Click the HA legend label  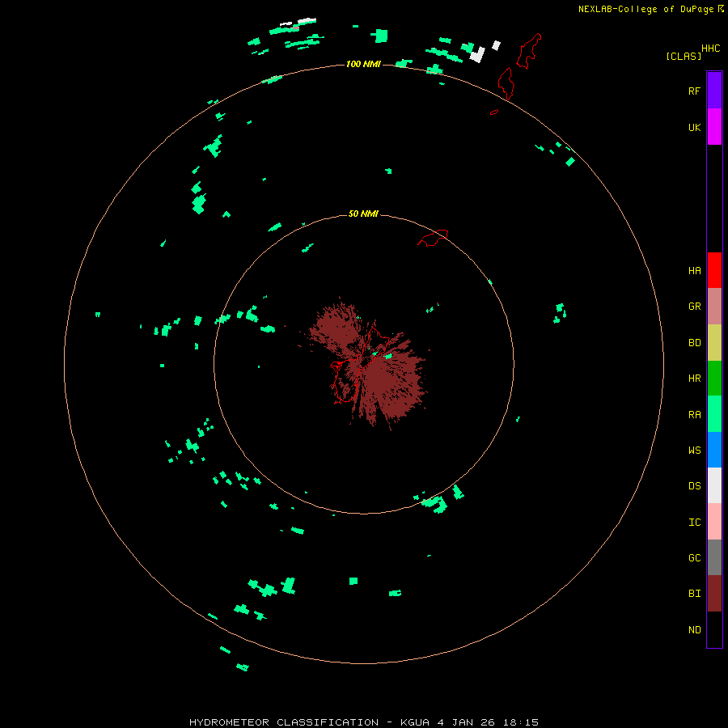click(694, 270)
